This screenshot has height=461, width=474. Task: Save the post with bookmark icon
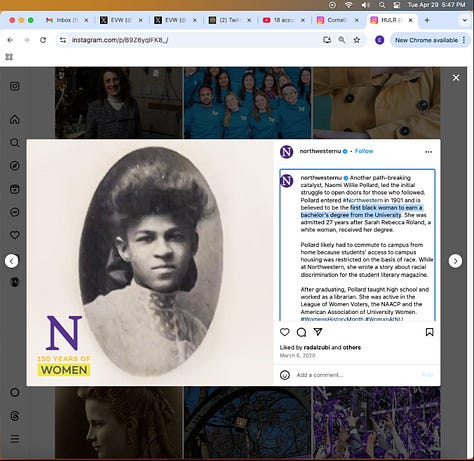(429, 332)
